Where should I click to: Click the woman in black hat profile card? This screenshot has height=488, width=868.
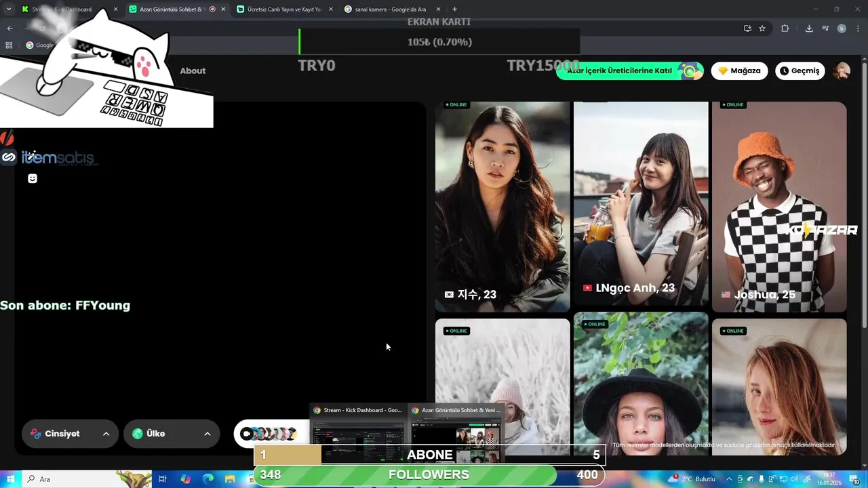click(x=641, y=383)
